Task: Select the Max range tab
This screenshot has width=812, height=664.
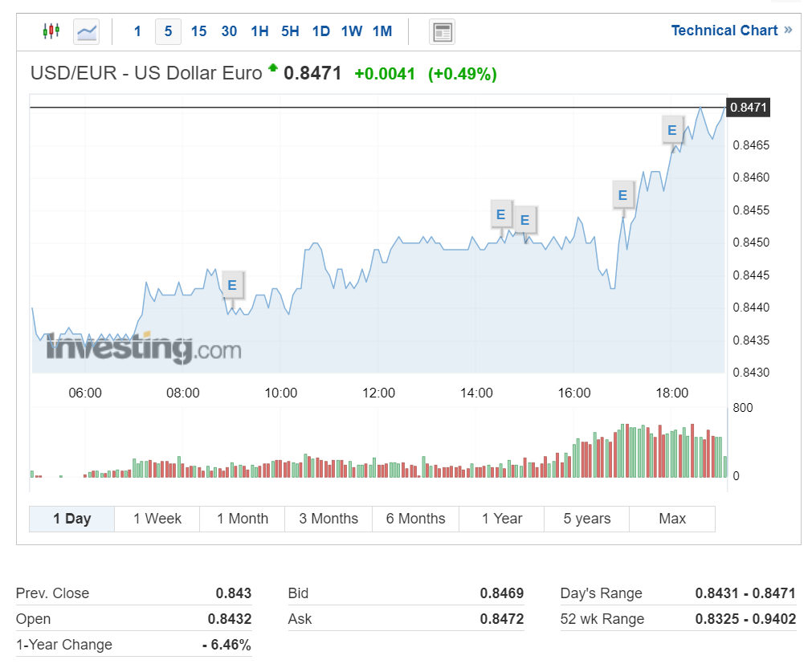Action: click(x=672, y=519)
